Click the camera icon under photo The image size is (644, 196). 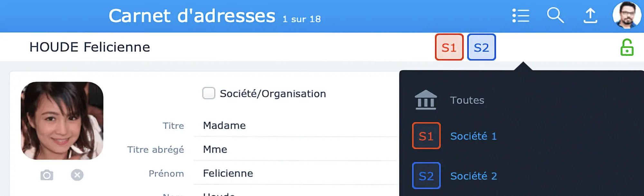(47, 175)
